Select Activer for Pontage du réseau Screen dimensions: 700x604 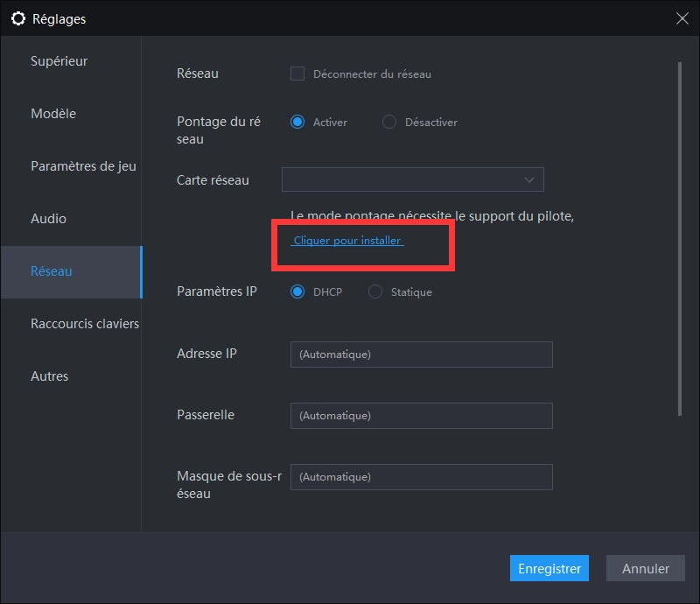(297, 123)
